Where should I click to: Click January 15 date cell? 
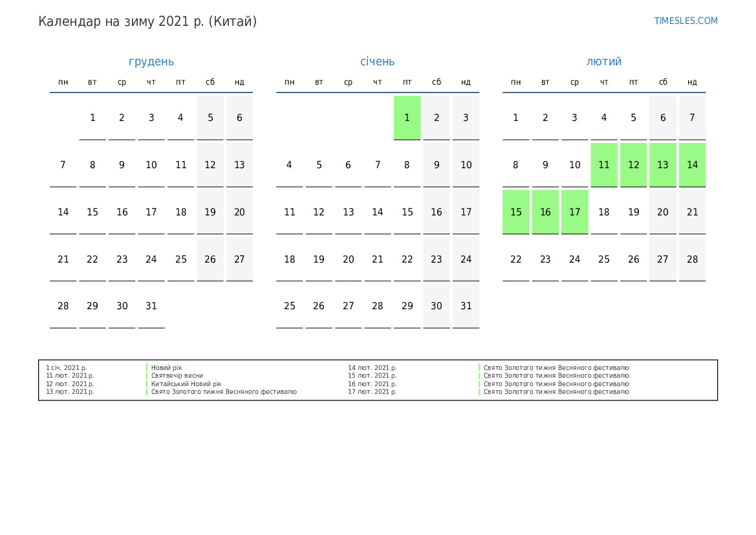tap(407, 212)
